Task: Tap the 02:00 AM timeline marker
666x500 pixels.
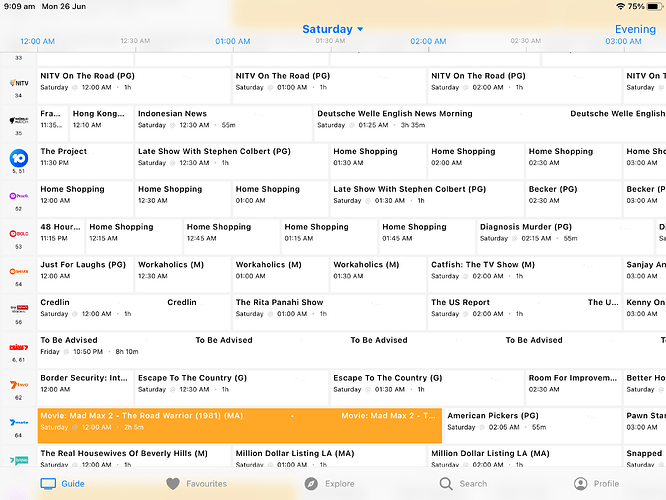Action: [428, 42]
